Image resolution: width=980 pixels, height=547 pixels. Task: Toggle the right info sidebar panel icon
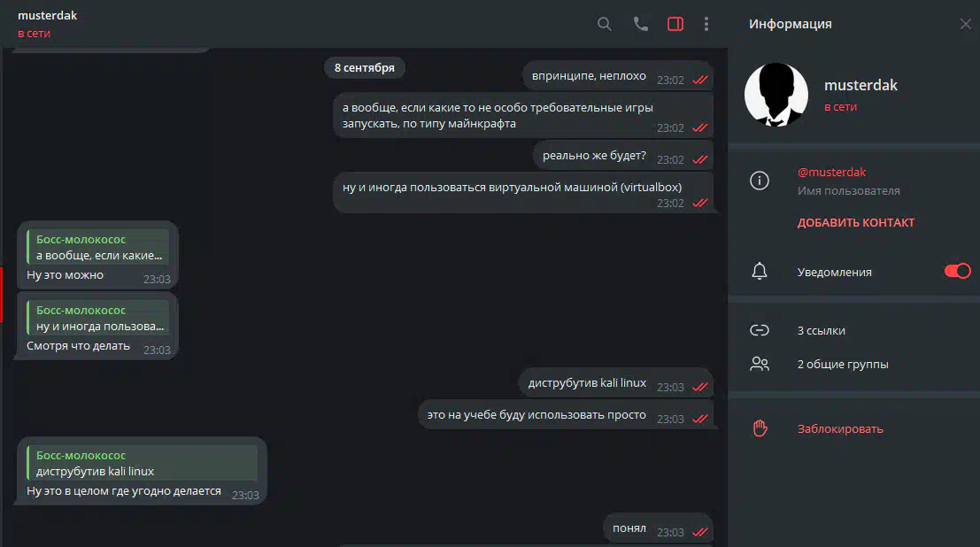point(675,24)
